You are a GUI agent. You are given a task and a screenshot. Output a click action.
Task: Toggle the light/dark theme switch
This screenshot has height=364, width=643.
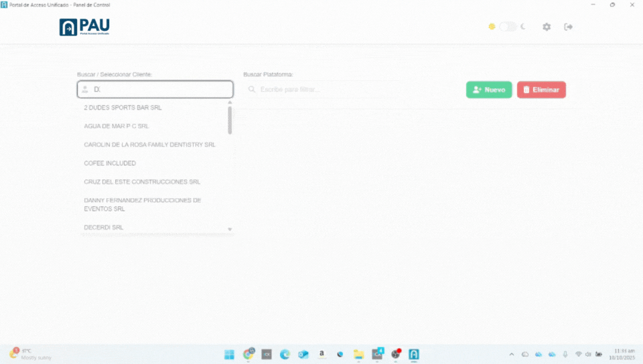[508, 27]
